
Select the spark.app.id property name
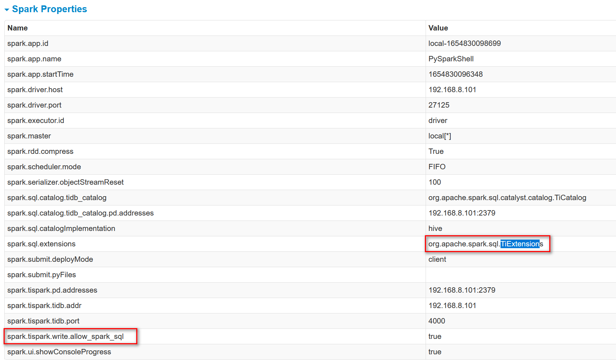coord(28,43)
